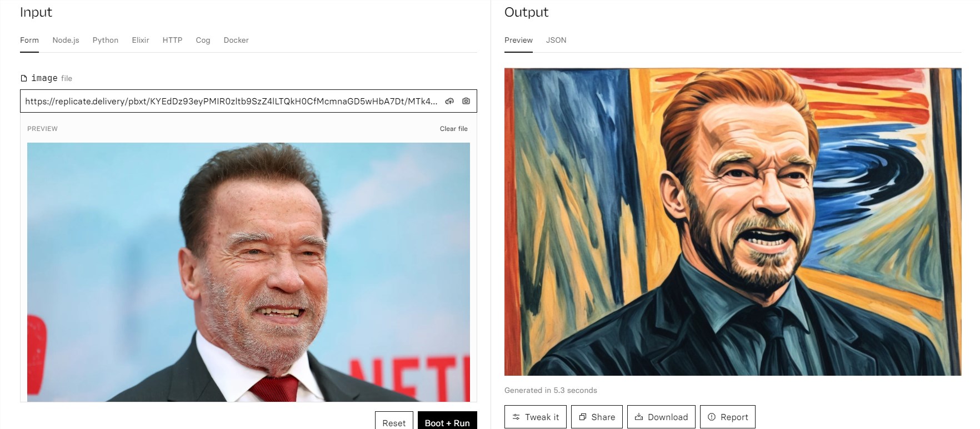This screenshot has height=429, width=980.
Task: Report the output image
Action: click(727, 417)
